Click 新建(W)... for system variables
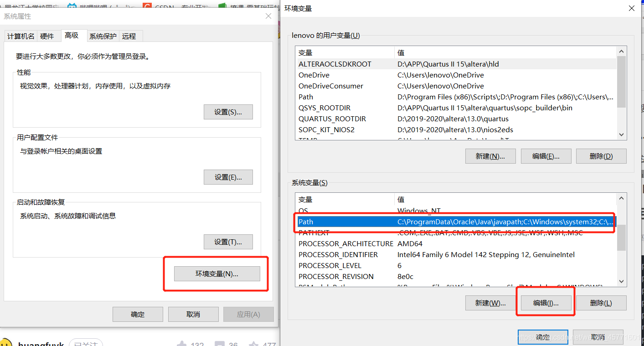Image resolution: width=644 pixels, height=346 pixels. pyautogui.click(x=490, y=303)
